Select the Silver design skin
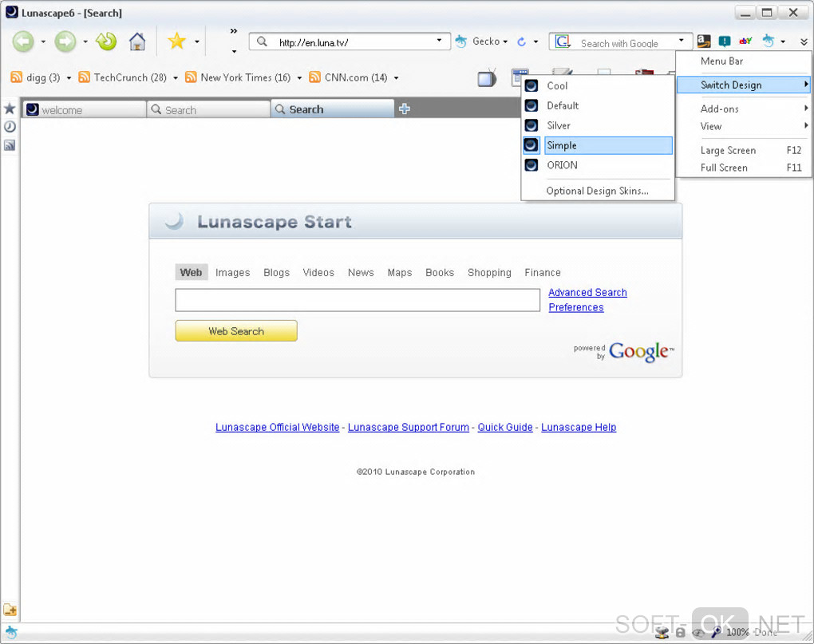This screenshot has width=814, height=644. (598, 125)
